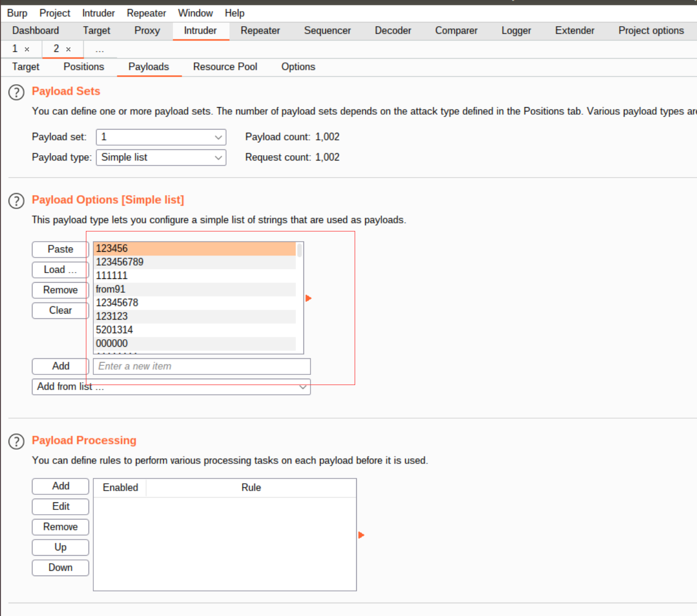The height and width of the screenshot is (616, 697).
Task: Click the Rule column header
Action: point(251,488)
